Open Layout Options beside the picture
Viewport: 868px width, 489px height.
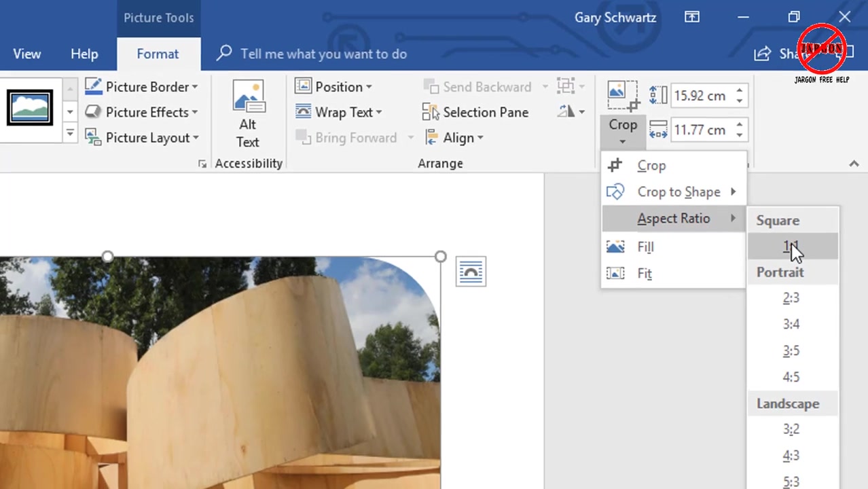tap(470, 270)
